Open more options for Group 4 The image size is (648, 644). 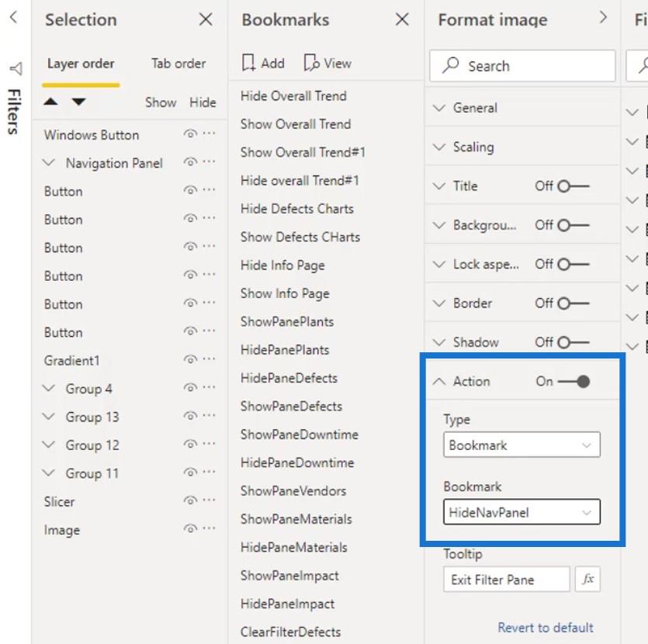tap(209, 387)
